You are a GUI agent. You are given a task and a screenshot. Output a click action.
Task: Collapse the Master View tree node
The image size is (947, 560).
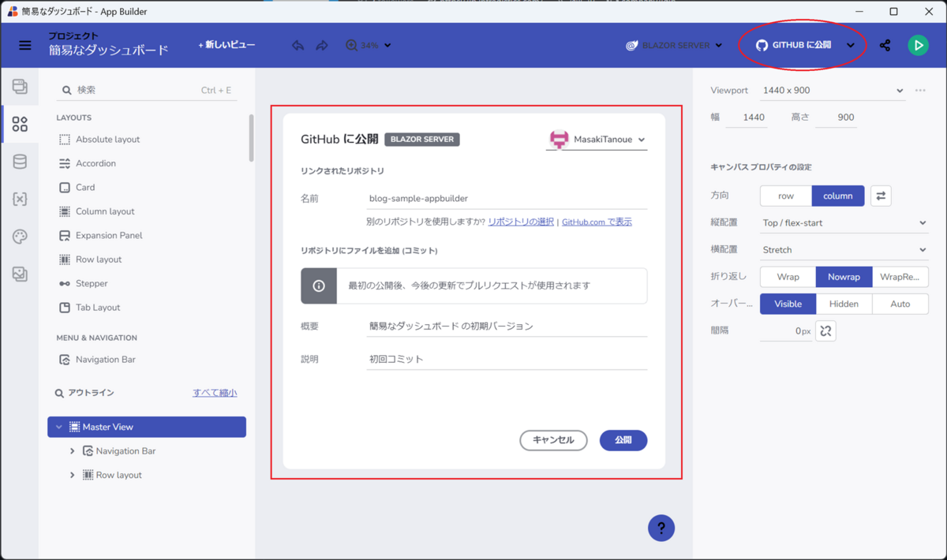[59, 427]
